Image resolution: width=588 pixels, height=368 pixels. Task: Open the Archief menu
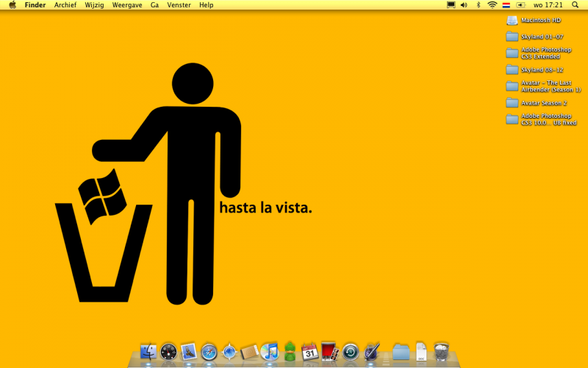pyautogui.click(x=65, y=5)
